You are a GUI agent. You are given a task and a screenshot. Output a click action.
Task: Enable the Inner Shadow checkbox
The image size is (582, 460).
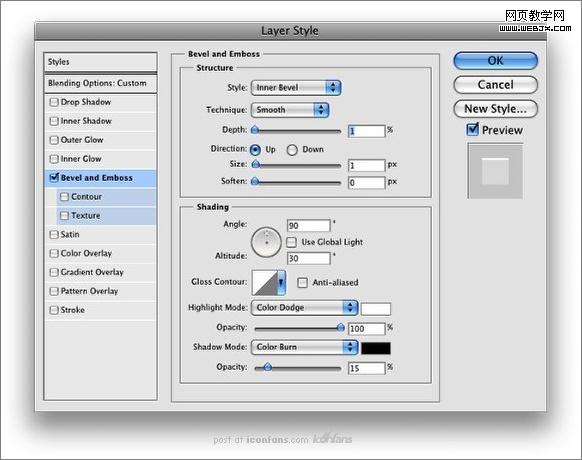[x=54, y=121]
